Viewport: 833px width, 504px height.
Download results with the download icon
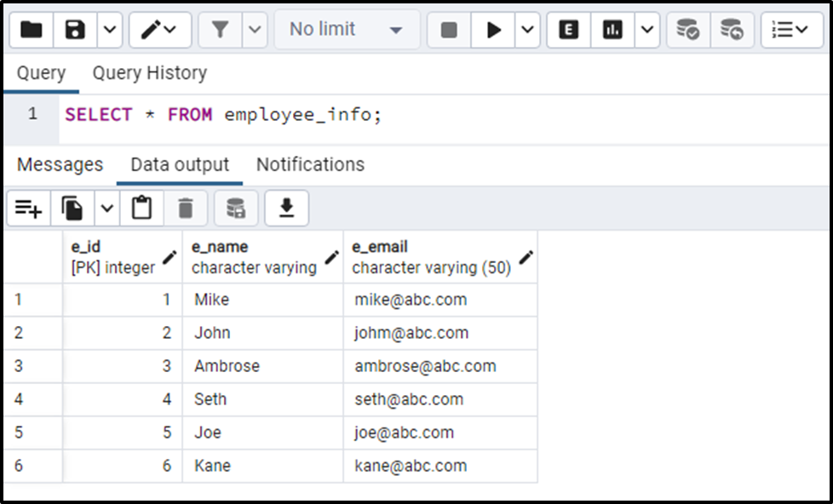[x=287, y=209]
